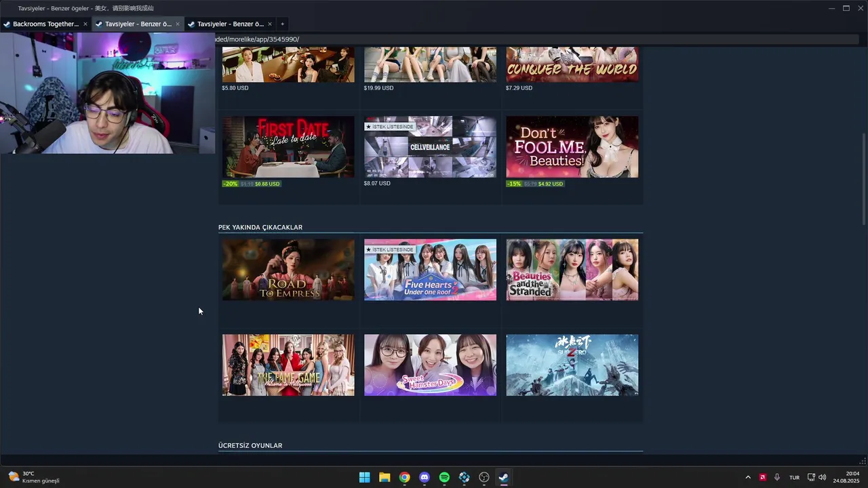Click the $5.80 USD price text
This screenshot has height=488, width=868.
click(235, 88)
